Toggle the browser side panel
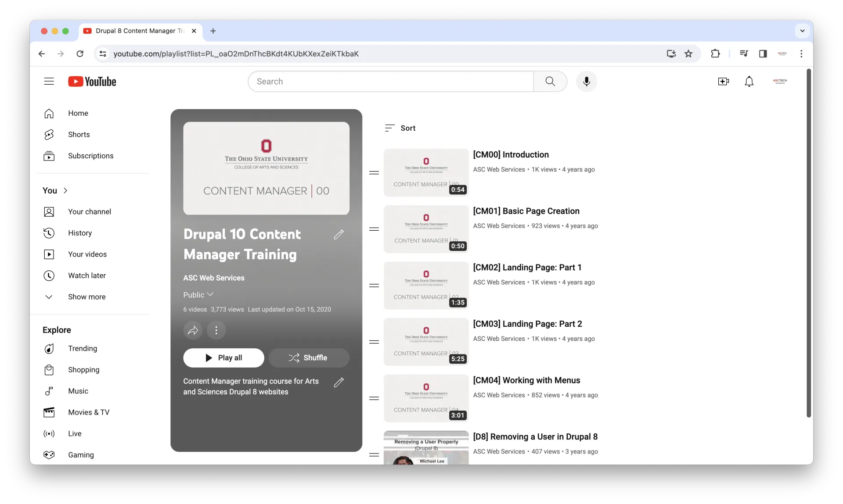 (763, 54)
